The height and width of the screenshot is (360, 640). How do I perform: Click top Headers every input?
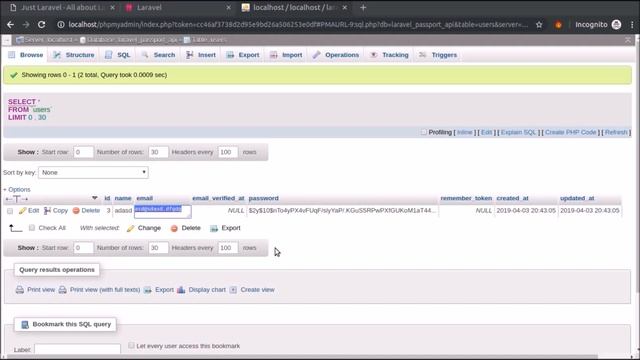tap(228, 152)
